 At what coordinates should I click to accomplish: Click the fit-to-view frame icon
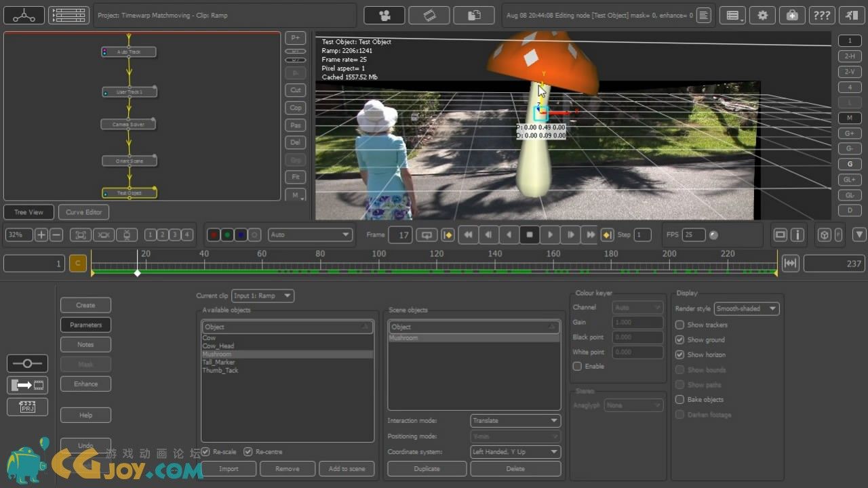[80, 235]
